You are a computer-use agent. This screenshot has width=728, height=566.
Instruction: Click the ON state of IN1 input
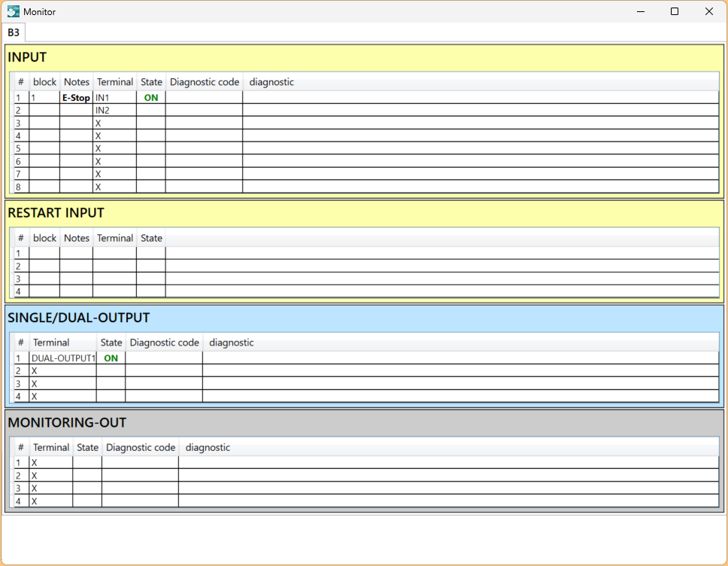151,98
